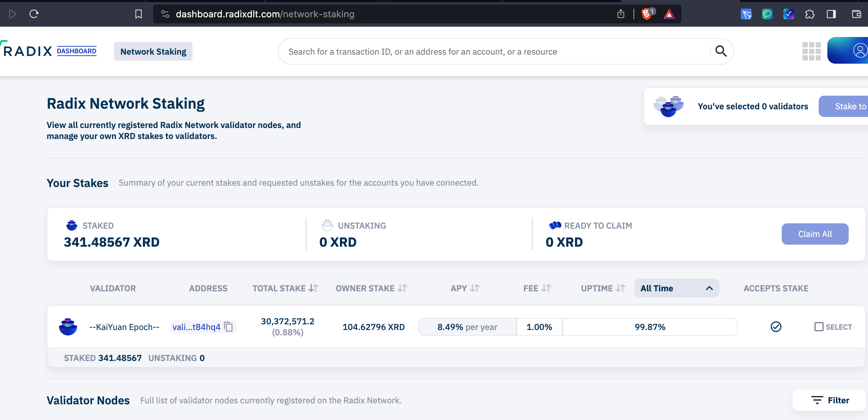This screenshot has height=420, width=868.
Task: Bookmark this page with bookmark icon
Action: 138,14
